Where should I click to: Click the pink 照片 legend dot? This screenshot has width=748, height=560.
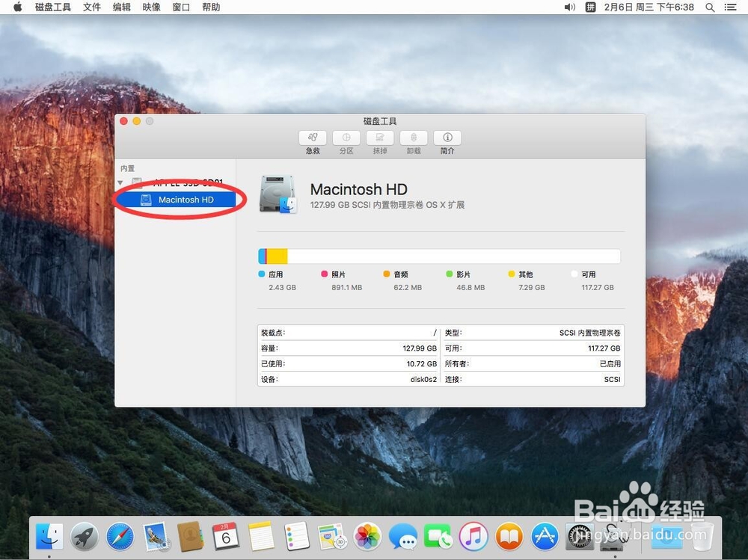point(325,274)
